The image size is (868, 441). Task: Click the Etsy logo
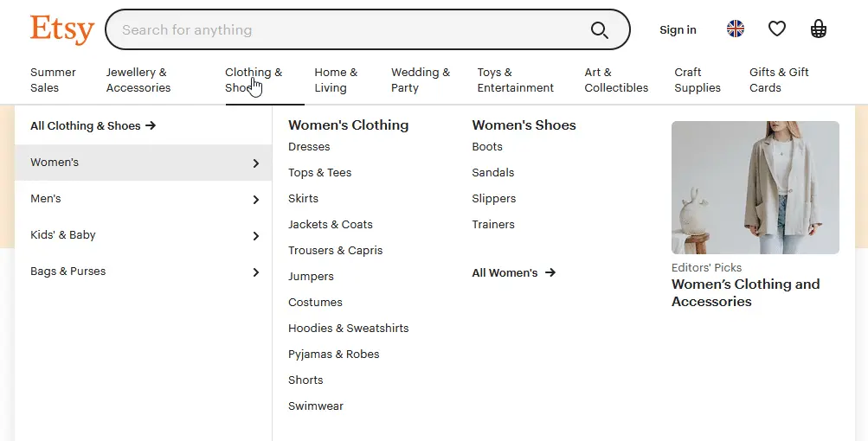(61, 29)
